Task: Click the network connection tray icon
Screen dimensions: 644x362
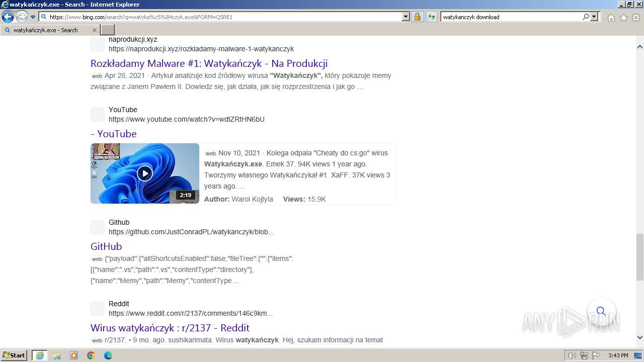Action: (584, 355)
